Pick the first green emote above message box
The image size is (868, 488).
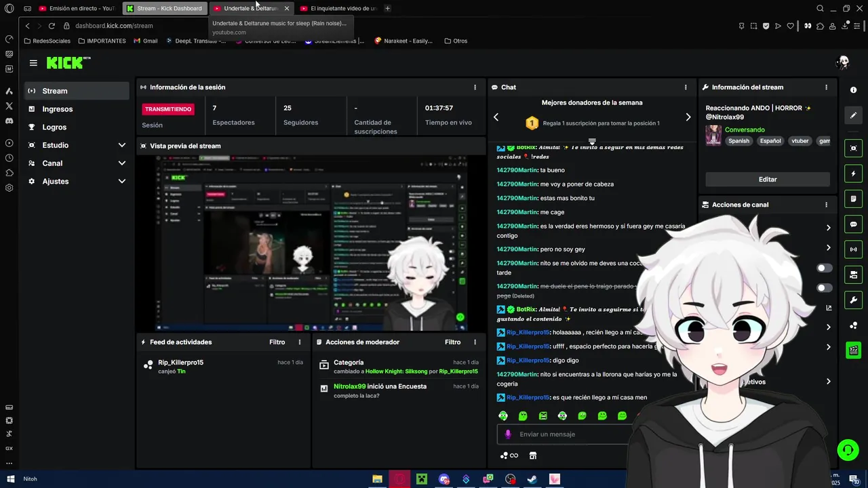[503, 415]
